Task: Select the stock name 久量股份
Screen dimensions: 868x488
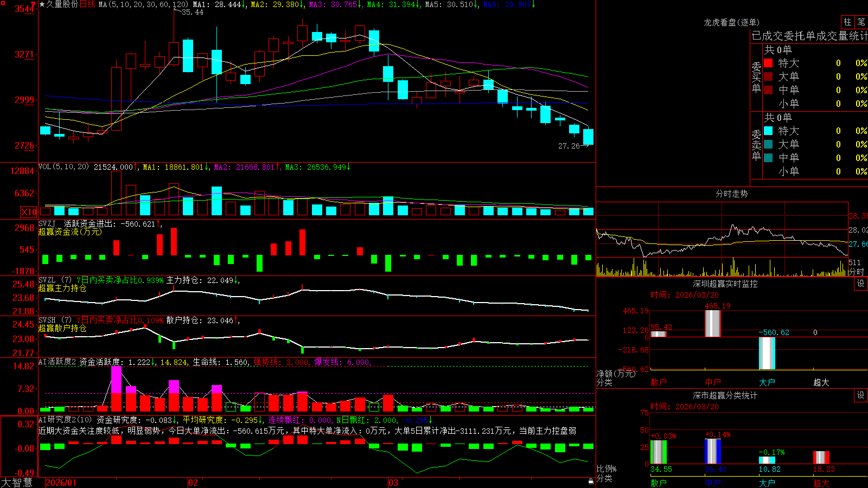Action: 62,4
